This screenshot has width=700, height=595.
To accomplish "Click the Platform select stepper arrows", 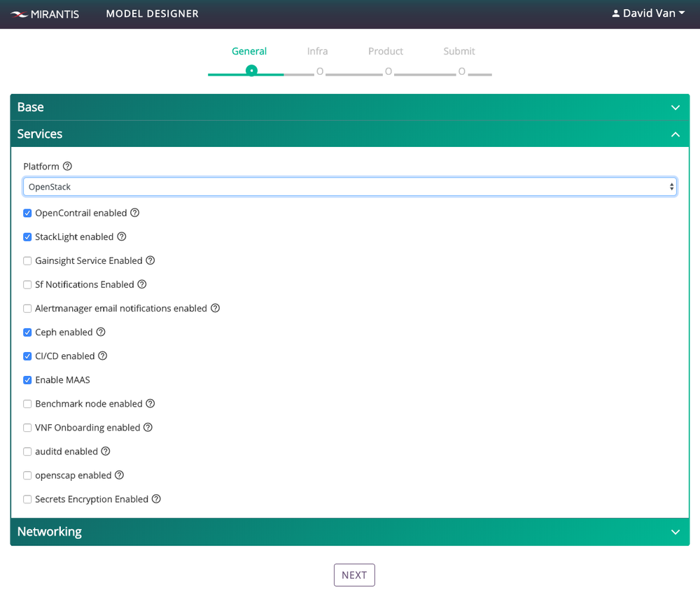I will [x=671, y=186].
